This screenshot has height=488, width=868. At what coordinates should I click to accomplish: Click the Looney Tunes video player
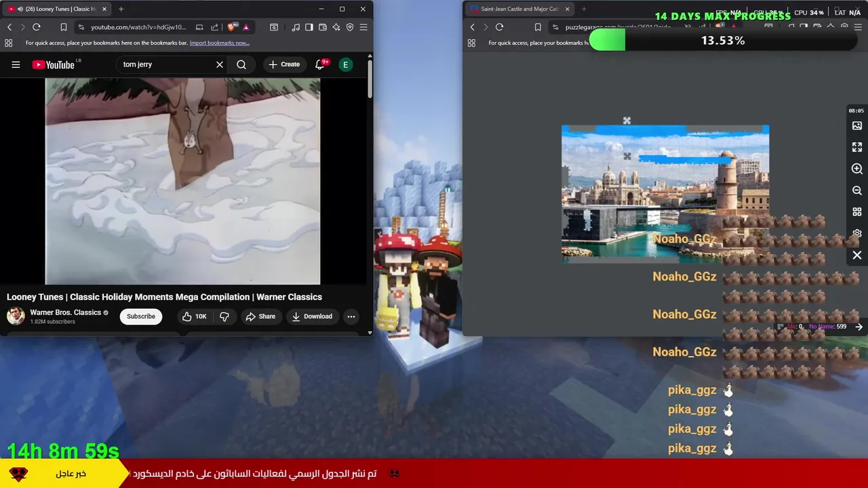182,181
